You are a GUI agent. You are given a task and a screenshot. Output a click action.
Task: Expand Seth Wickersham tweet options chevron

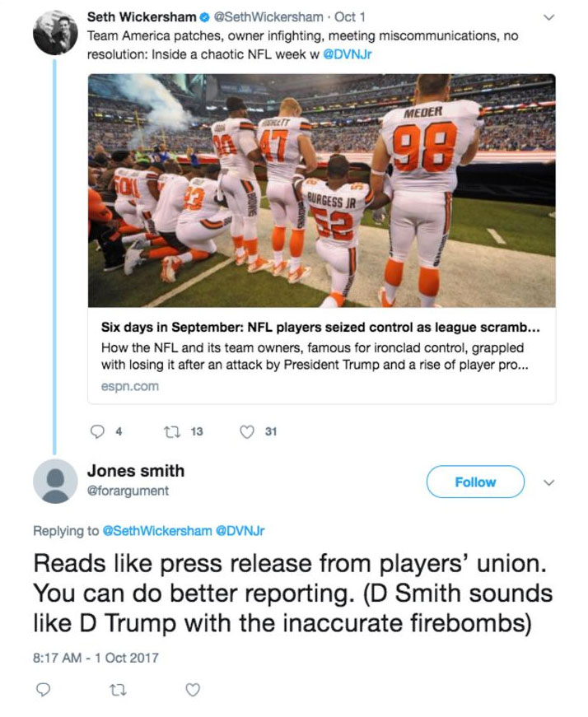(x=550, y=17)
